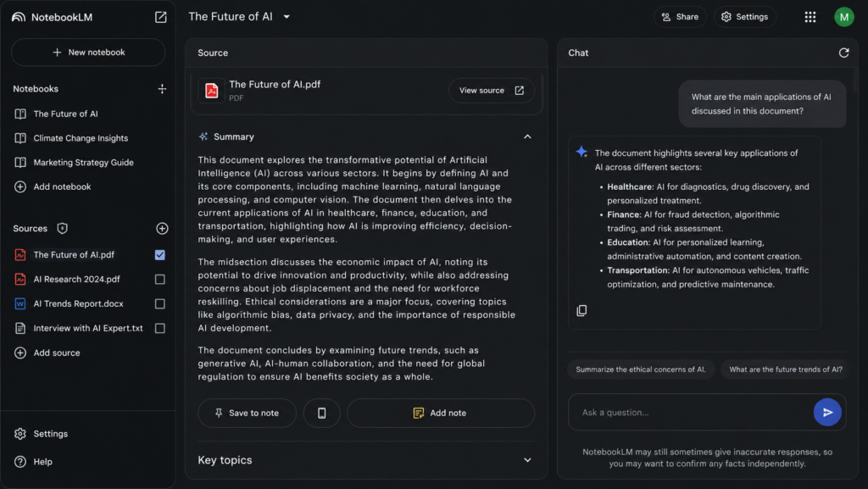Click the Add source link in sidebar
The height and width of the screenshot is (489, 868).
pos(57,353)
